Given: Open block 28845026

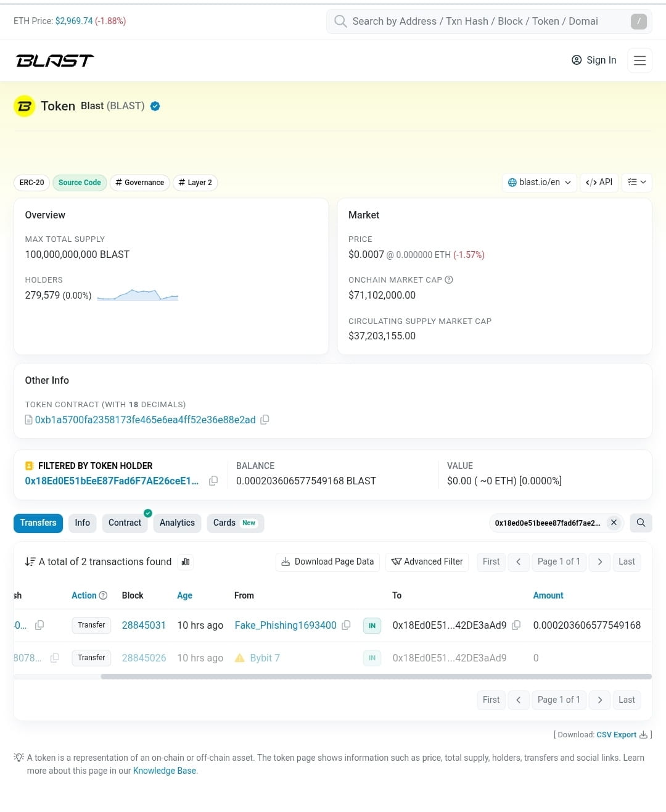Looking at the screenshot, I should [x=144, y=658].
